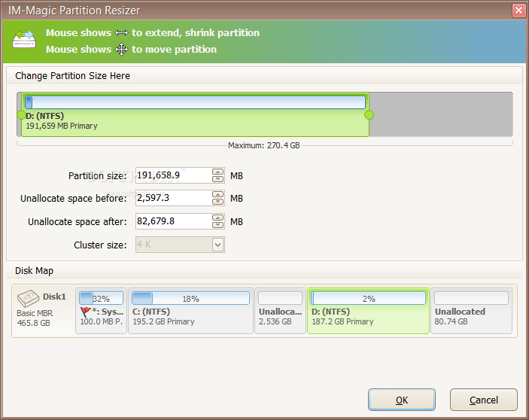Grab the left green resize handle
This screenshot has width=529, height=420.
coord(21,115)
